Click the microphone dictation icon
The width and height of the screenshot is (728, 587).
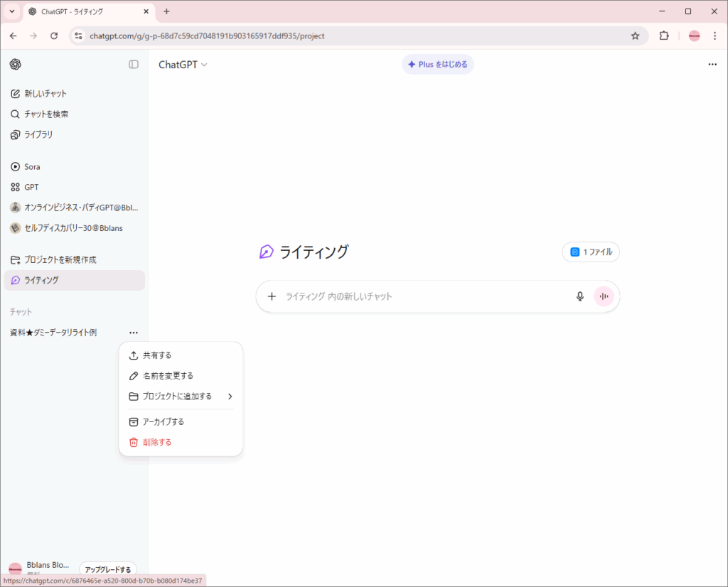tap(580, 296)
